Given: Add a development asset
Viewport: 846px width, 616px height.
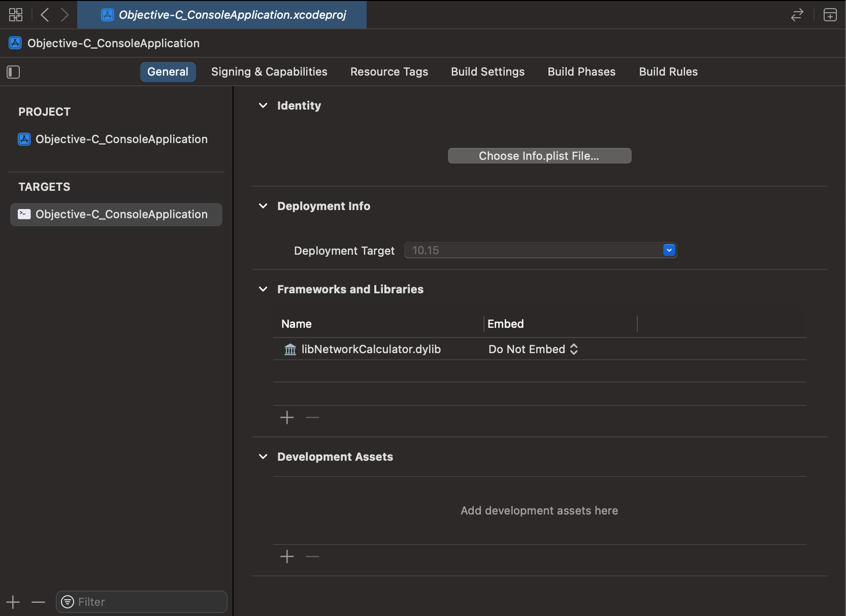Looking at the screenshot, I should coord(287,557).
